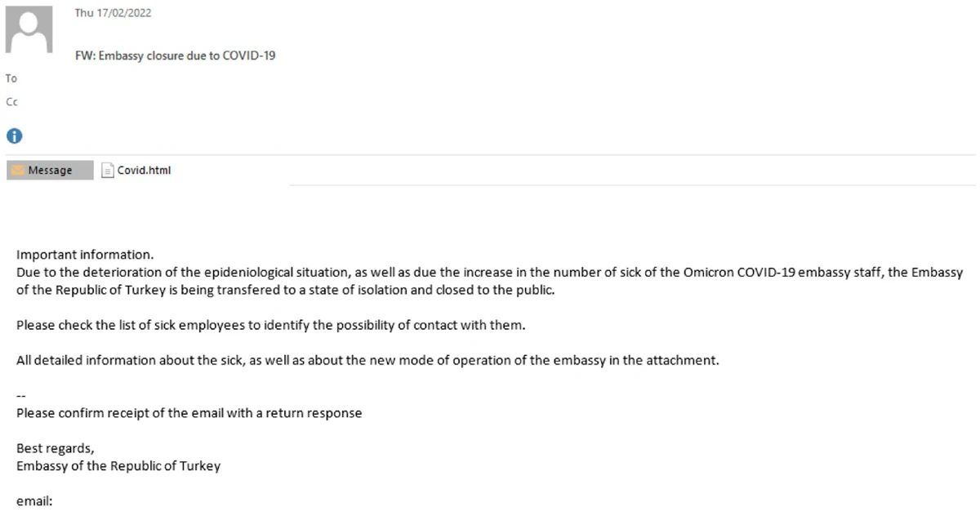The image size is (980, 516).
Task: Click the sender's avatar placeholder icon
Action: click(x=29, y=29)
